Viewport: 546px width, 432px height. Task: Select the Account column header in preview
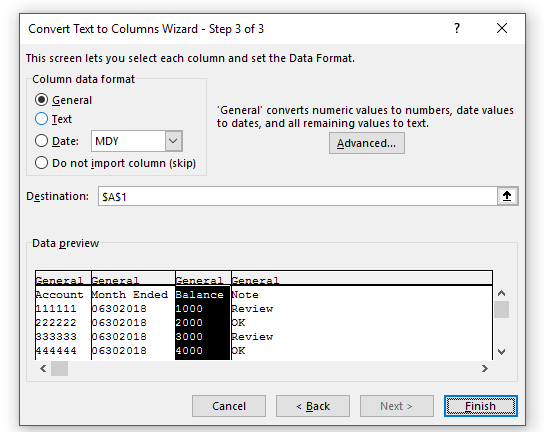click(60, 294)
